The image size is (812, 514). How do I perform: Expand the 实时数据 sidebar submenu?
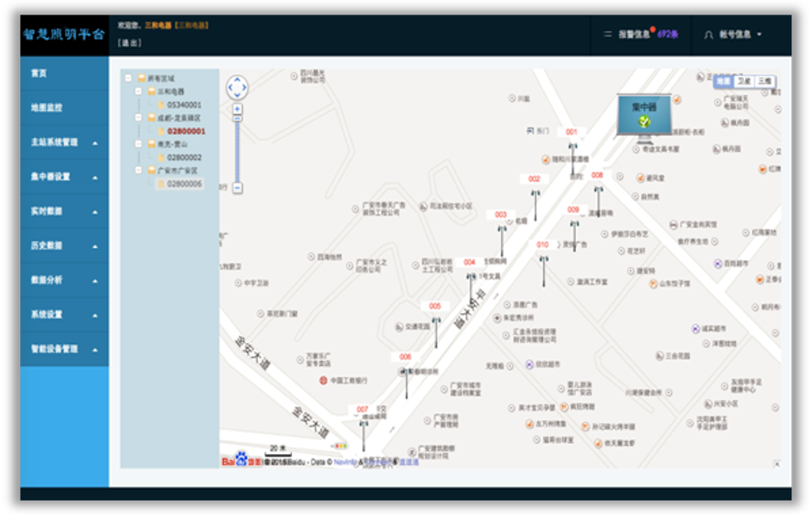pyautogui.click(x=94, y=212)
